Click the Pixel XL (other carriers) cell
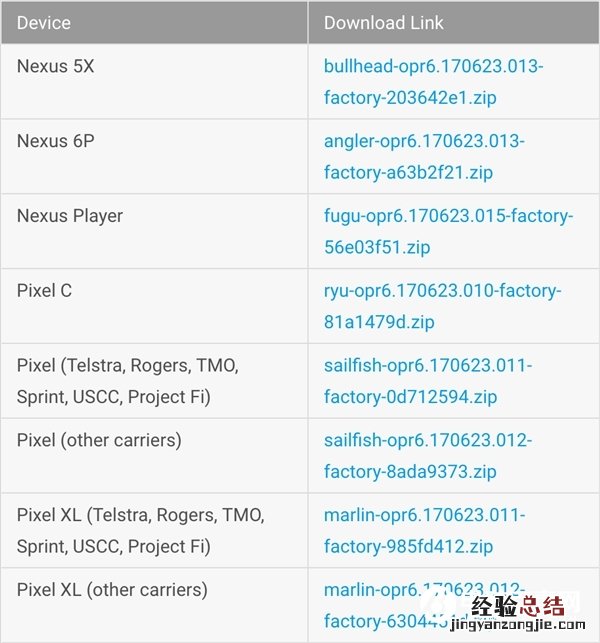 coord(112,589)
